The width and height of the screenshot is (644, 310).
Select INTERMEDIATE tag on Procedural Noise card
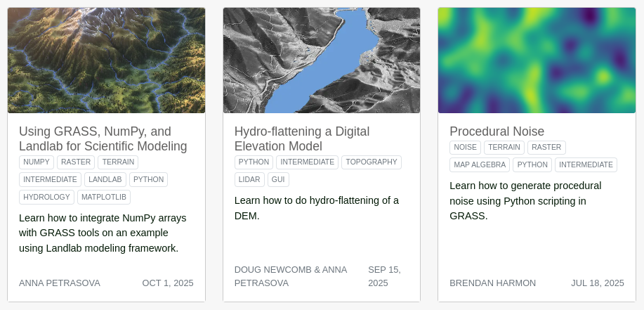coord(586,164)
